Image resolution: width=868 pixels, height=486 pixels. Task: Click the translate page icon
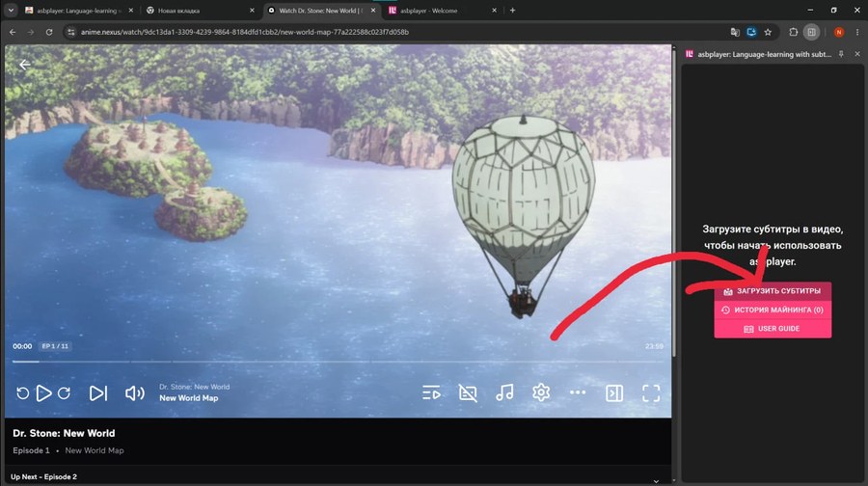735,32
